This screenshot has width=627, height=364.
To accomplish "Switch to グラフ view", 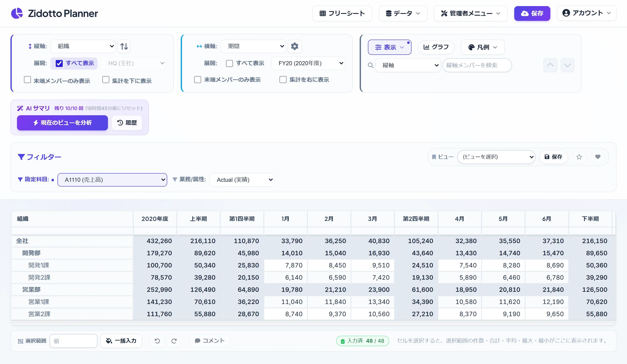I will 436,47.
